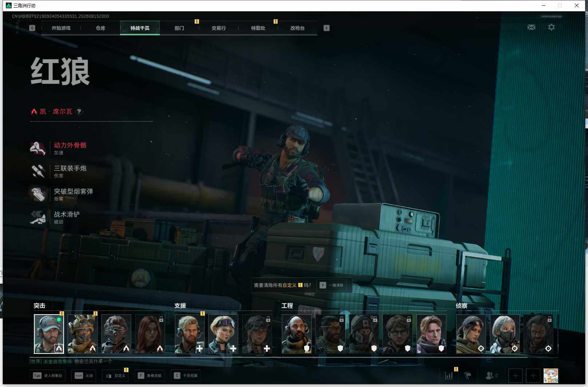Select the unlocked brown-haired engineer operator
Screen dimensions: 588x387
[x=432, y=334]
